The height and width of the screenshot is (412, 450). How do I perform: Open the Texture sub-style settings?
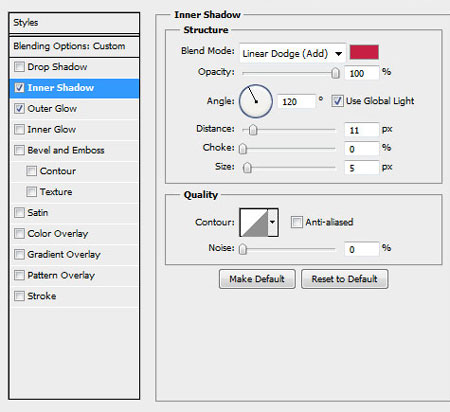coord(74,192)
